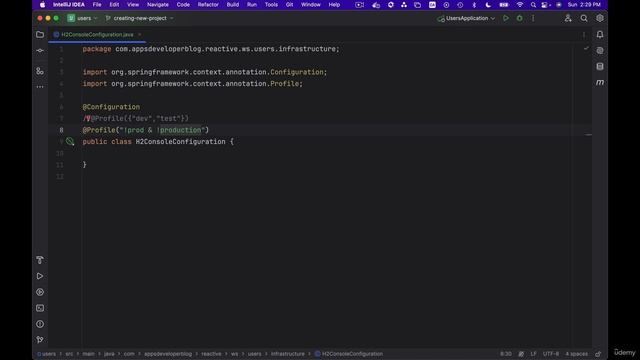Click the reactive breadcrumb
The width and height of the screenshot is (640, 360).
click(211, 354)
